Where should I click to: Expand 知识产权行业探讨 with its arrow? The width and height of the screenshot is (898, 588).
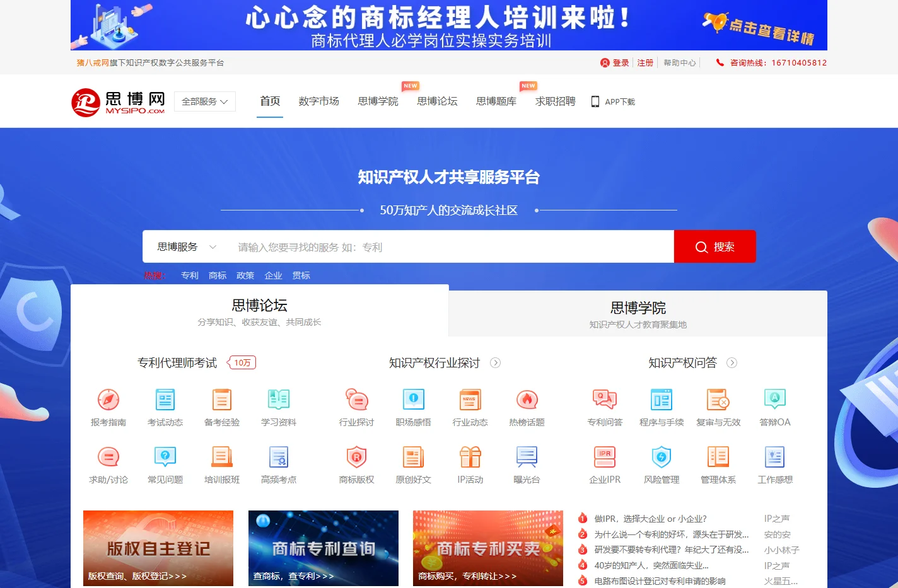496,362
